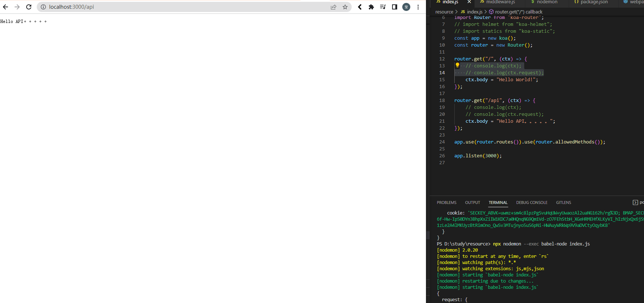This screenshot has width=644, height=303.
Task: Open the router.get("/") callback breadcrumb
Action: coord(515,12)
